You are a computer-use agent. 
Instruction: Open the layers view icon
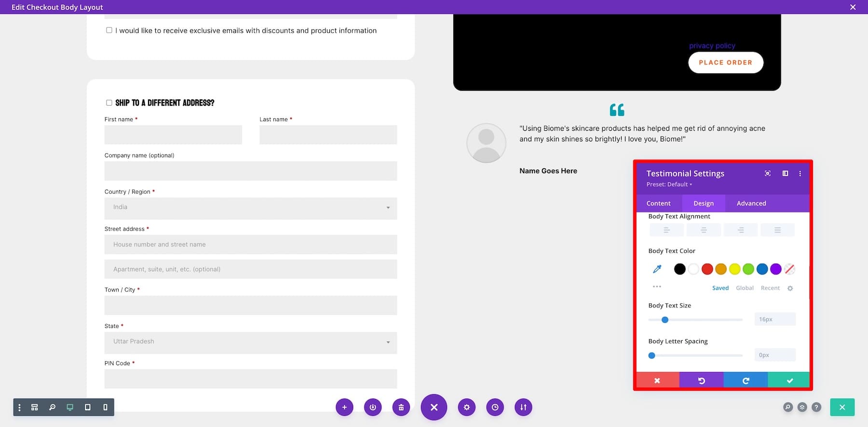coord(802,407)
